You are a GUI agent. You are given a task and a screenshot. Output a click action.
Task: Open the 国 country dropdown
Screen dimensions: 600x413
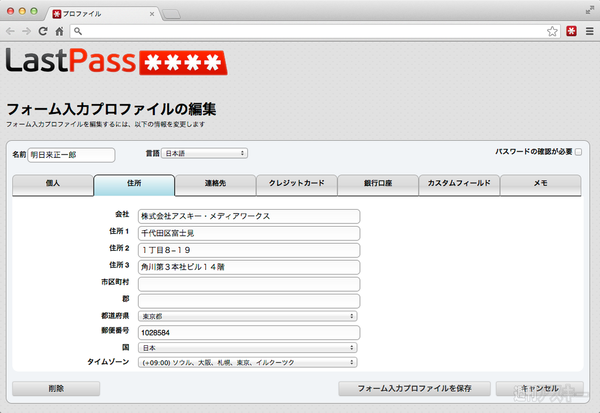(x=248, y=348)
